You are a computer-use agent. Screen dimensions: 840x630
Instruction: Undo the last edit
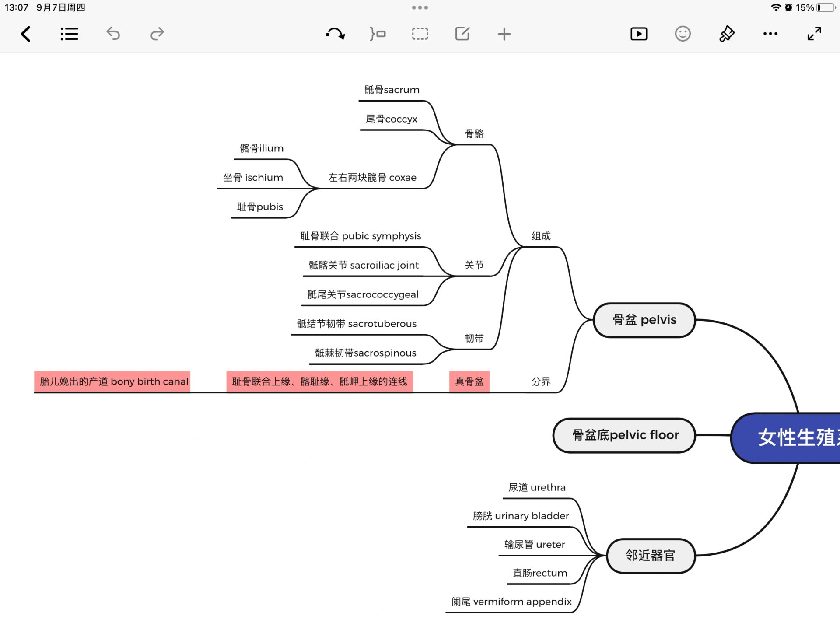tap(113, 34)
